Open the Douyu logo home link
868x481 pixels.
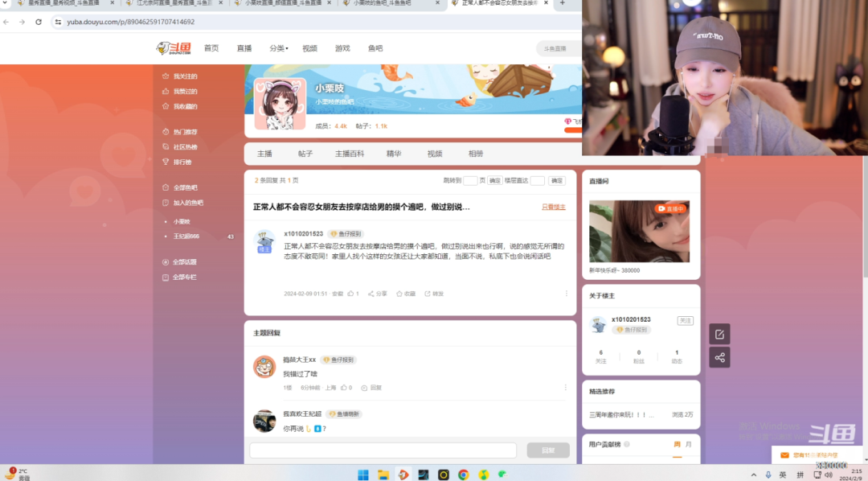(x=174, y=48)
